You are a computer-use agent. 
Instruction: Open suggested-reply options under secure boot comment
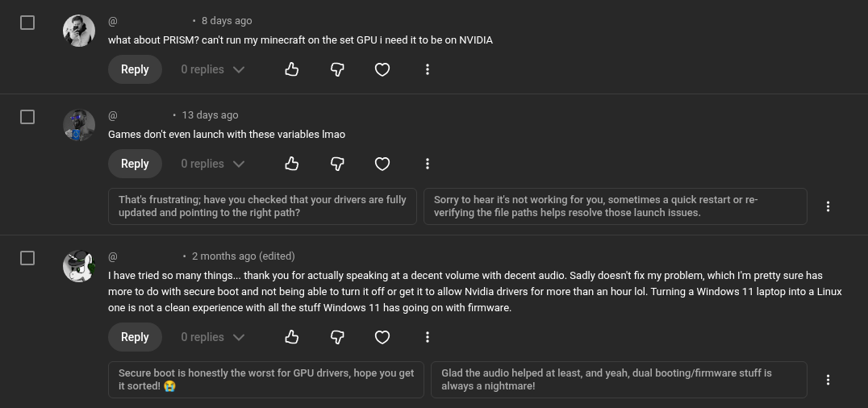point(828,380)
